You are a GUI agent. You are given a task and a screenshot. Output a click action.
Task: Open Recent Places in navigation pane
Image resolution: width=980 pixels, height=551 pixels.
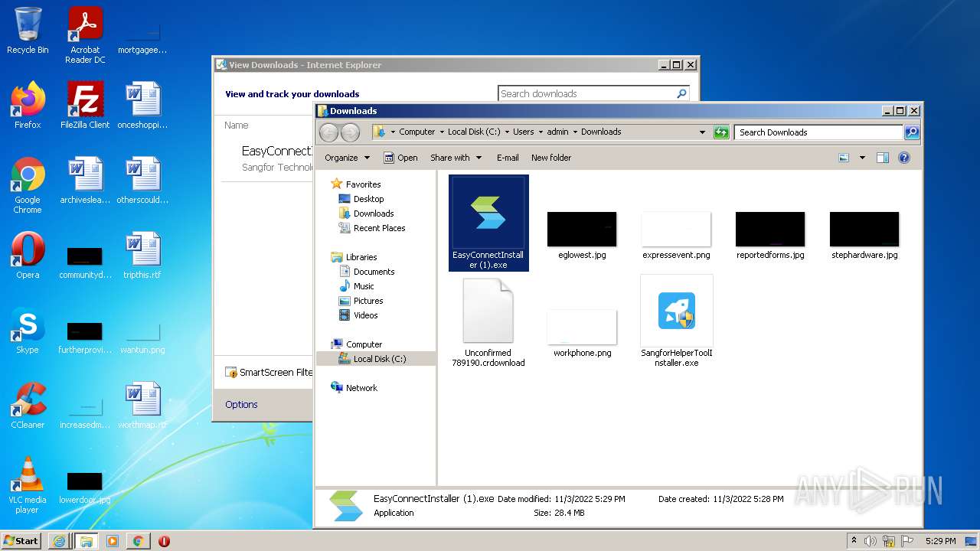[379, 228]
